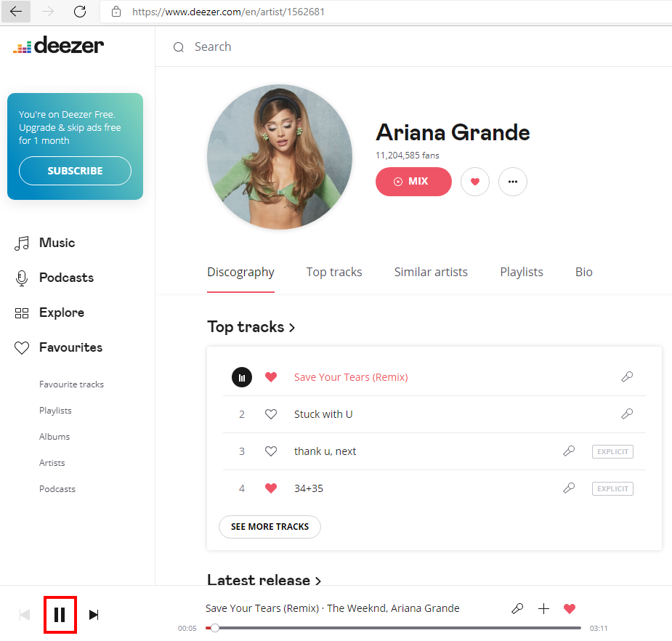The width and height of the screenshot is (672, 641).
Task: Open the Bio tab
Action: click(583, 272)
